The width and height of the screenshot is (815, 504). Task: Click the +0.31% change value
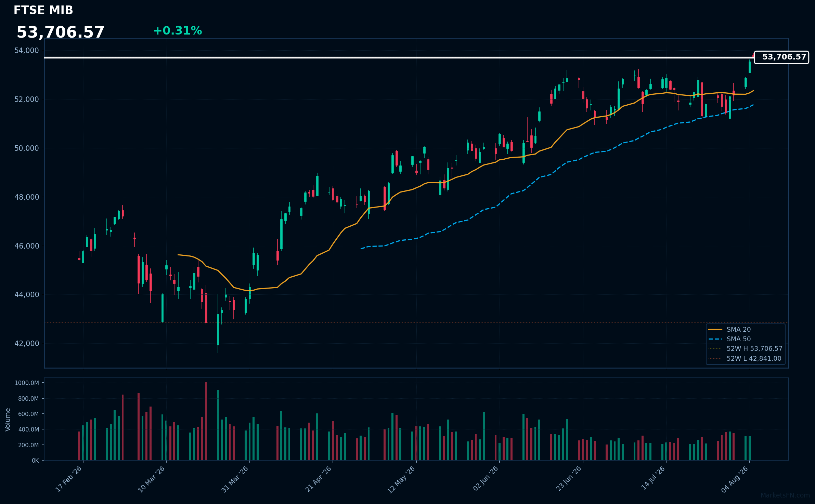click(x=178, y=31)
